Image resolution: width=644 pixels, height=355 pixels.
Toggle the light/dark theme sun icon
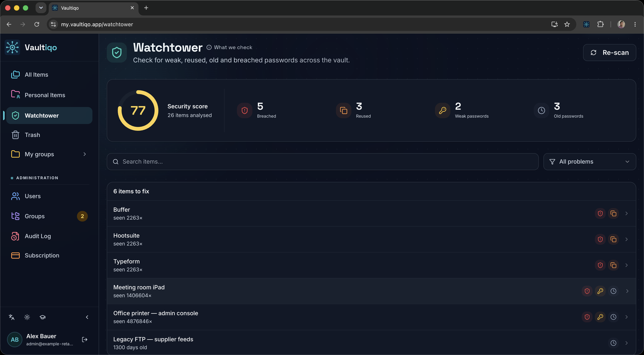click(27, 317)
